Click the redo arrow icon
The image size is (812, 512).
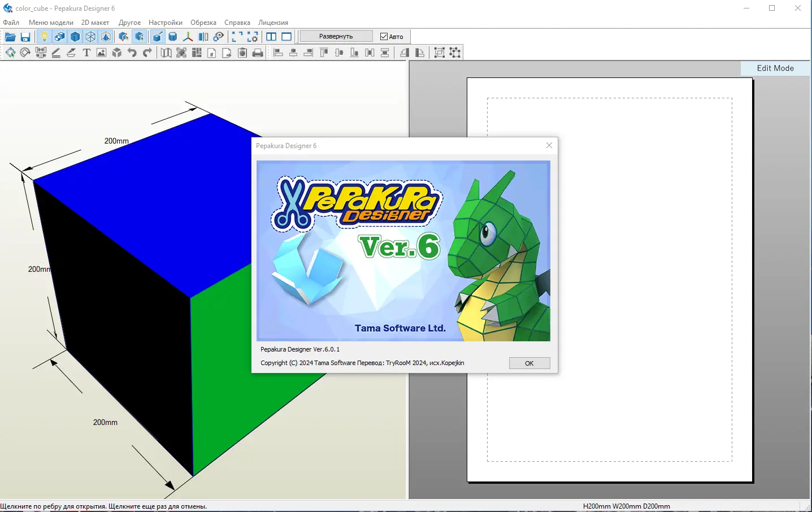(x=147, y=53)
